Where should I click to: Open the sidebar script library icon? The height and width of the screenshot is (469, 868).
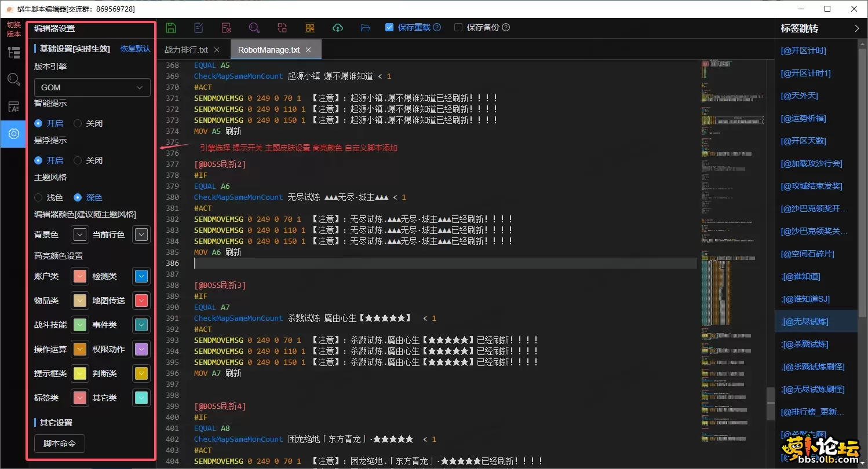tap(13, 107)
